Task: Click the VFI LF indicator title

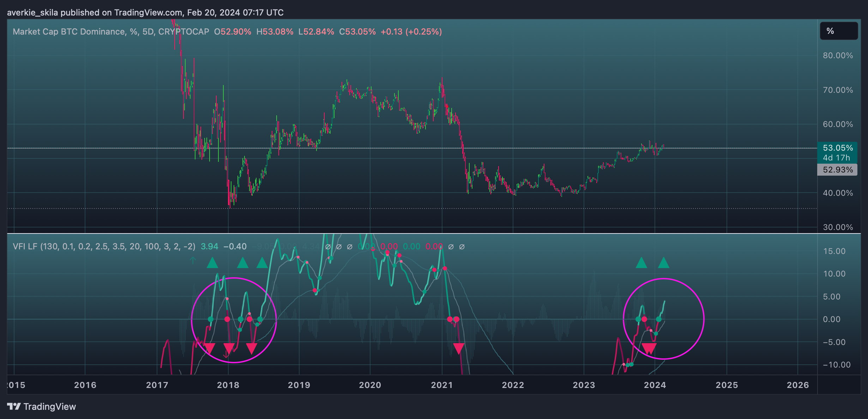Action: [104, 247]
